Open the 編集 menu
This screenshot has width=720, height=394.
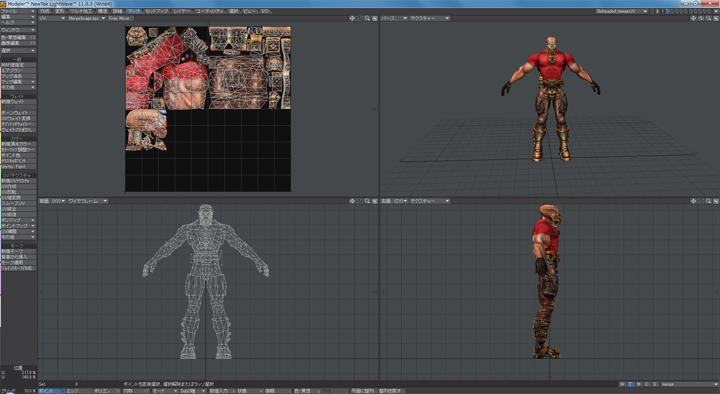[x=18, y=17]
